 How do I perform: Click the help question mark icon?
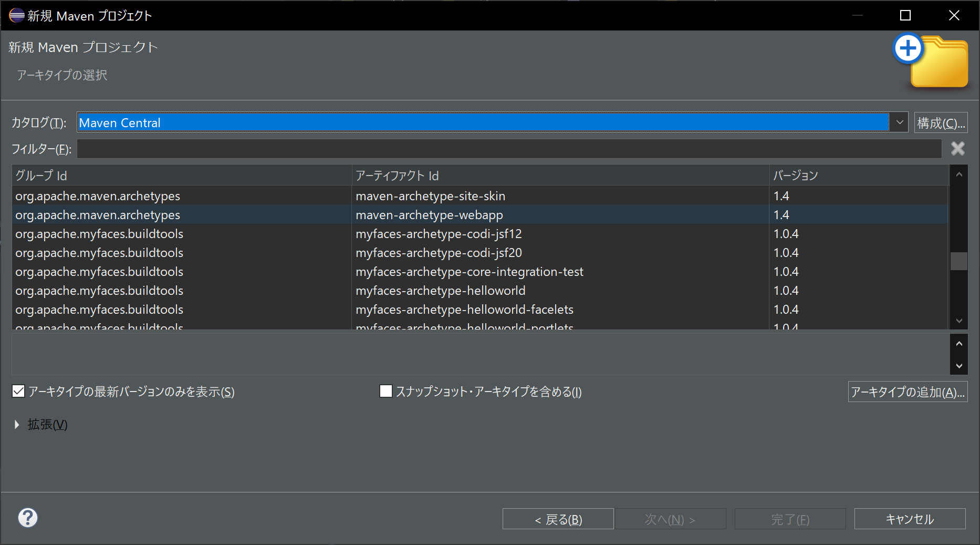(x=28, y=518)
